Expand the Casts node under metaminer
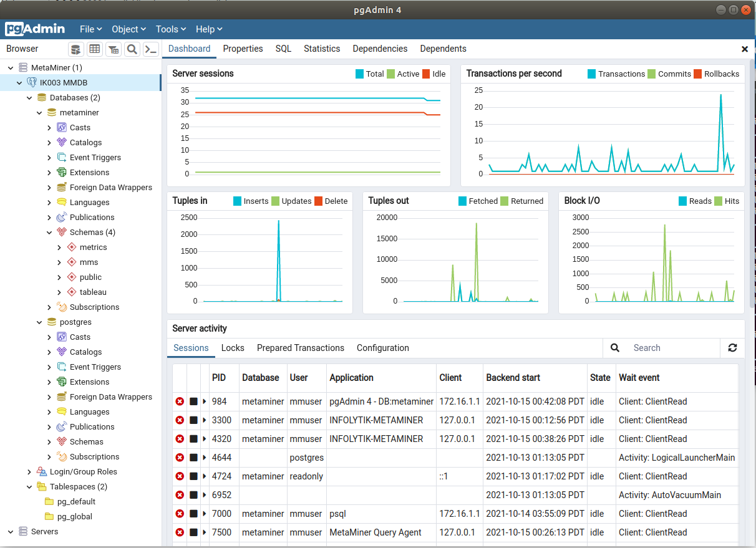The height and width of the screenshot is (548, 756). [x=49, y=128]
